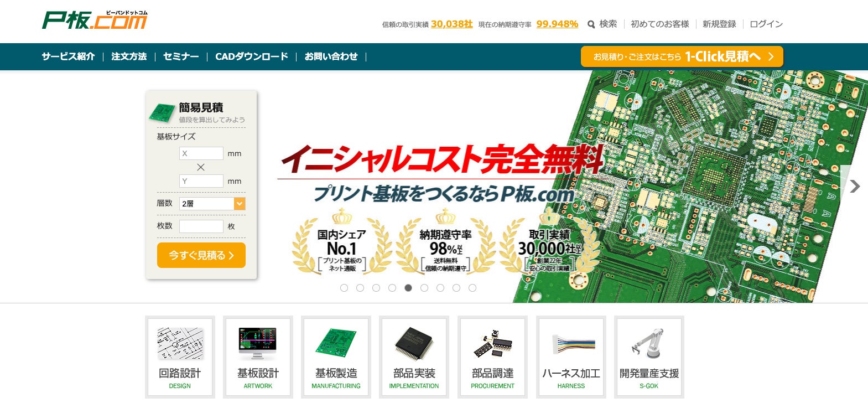The image size is (868, 408).
Task: Click the 簡易見積 panel heading
Action: pos(201,107)
